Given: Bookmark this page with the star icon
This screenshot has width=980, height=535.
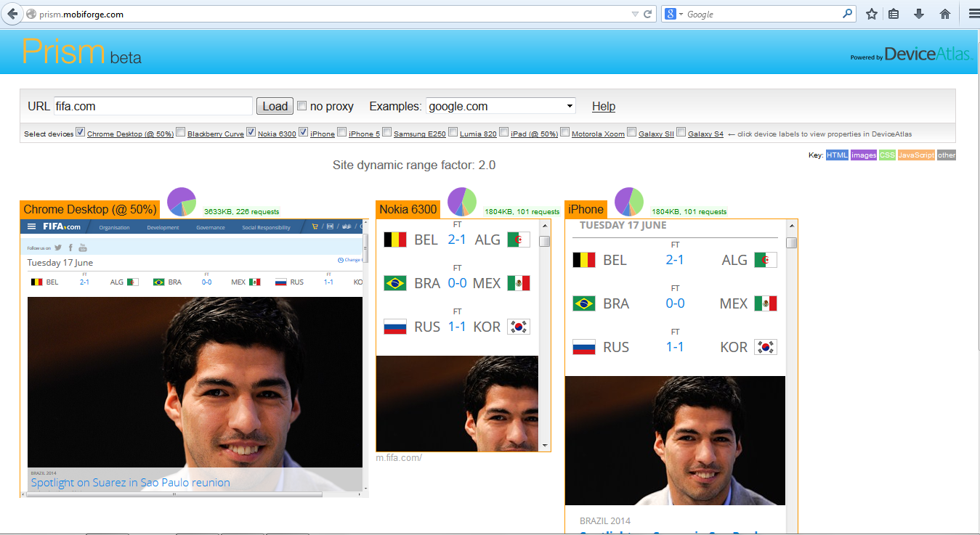Looking at the screenshot, I should 872,14.
